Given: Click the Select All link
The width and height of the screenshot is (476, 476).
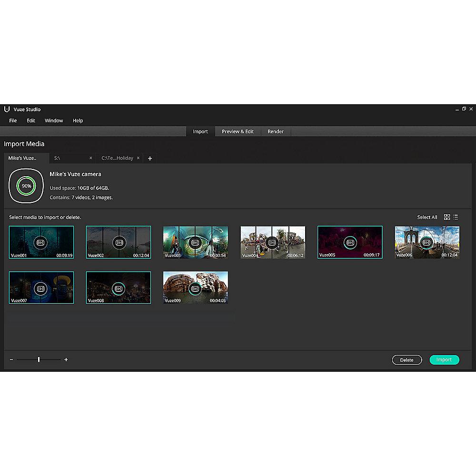Looking at the screenshot, I should tap(427, 217).
